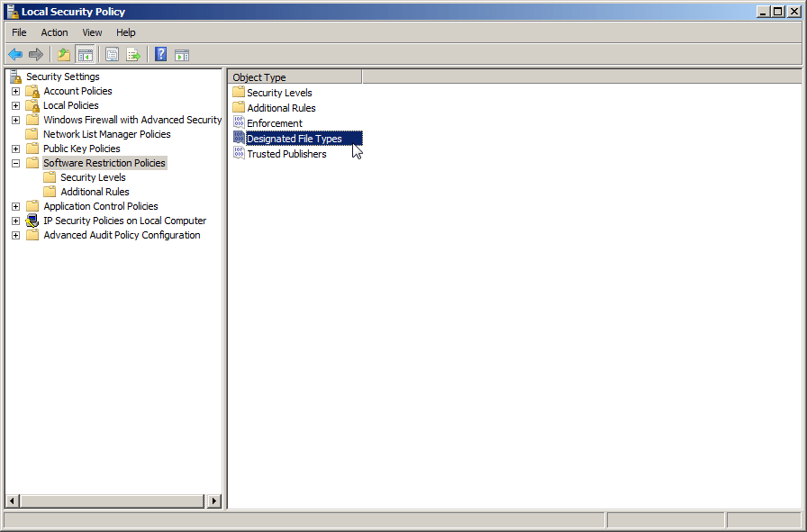Click IP Security Policies computer icon
Image resolution: width=807 pixels, height=532 pixels.
tap(32, 221)
